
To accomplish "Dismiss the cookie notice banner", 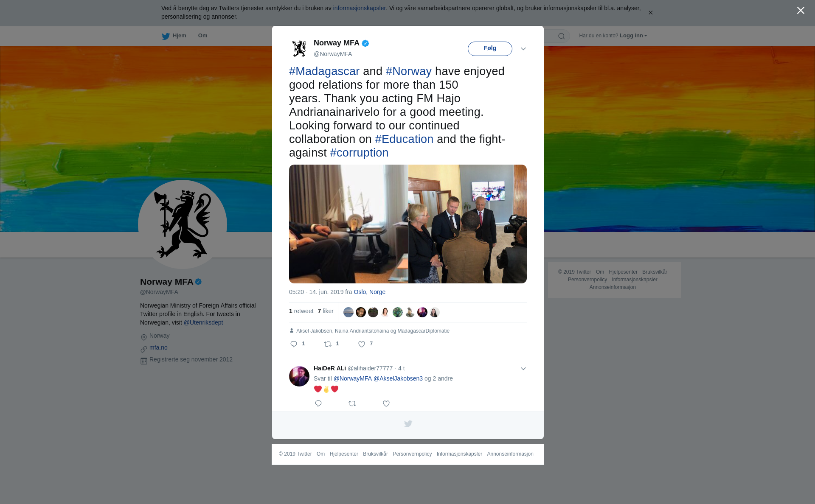I will point(650,13).
